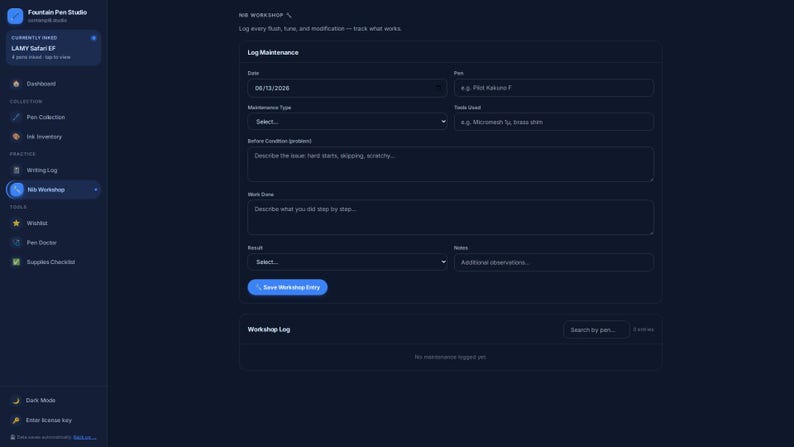Viewport: 794px width, 447px height.
Task: Click the "No maintenance logged yet" text
Action: click(450, 357)
